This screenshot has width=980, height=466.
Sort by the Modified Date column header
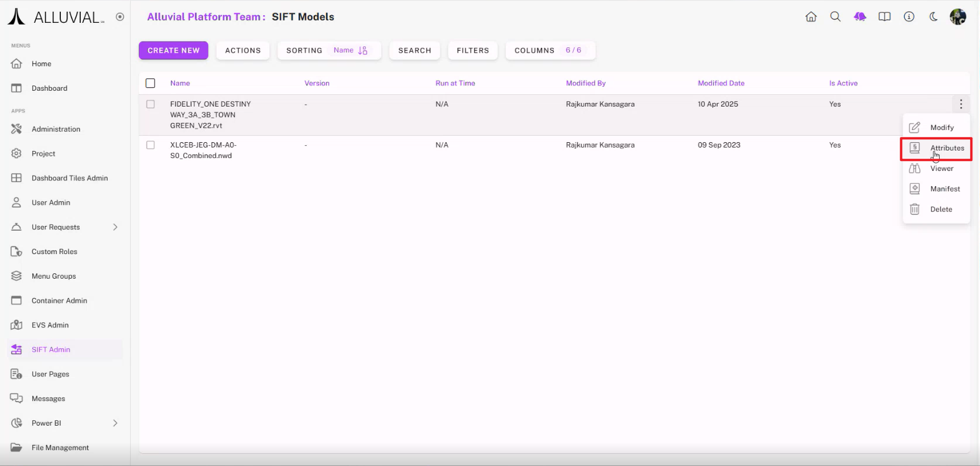(x=721, y=83)
